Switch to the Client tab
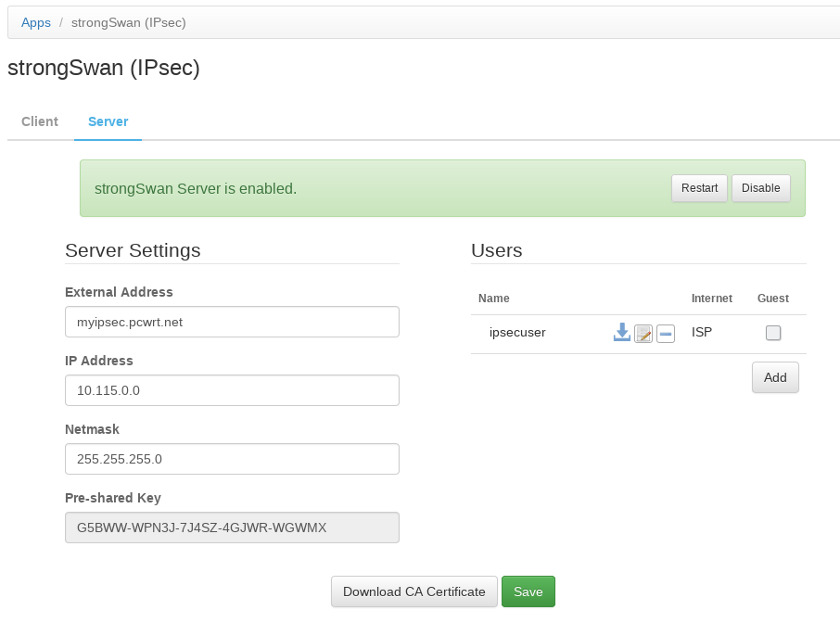This screenshot has height=623, width=840. (x=40, y=121)
